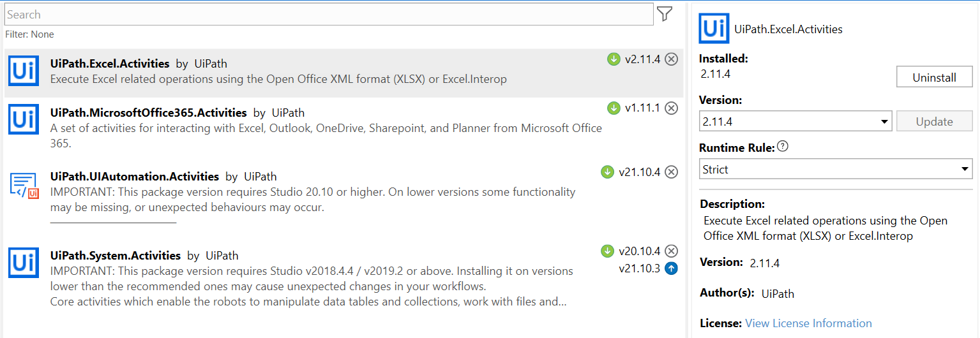Click green installed icon next to v1.11.1
The image size is (980, 338).
coord(614,108)
